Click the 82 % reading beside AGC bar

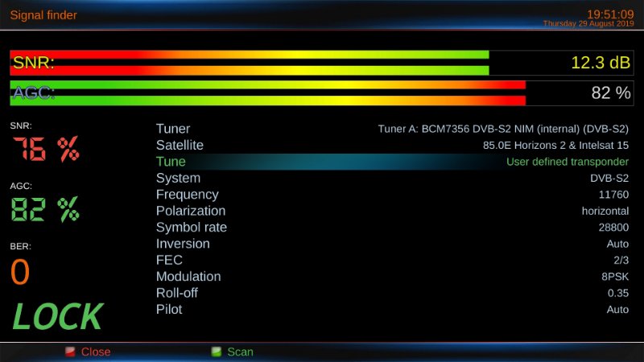pos(611,93)
